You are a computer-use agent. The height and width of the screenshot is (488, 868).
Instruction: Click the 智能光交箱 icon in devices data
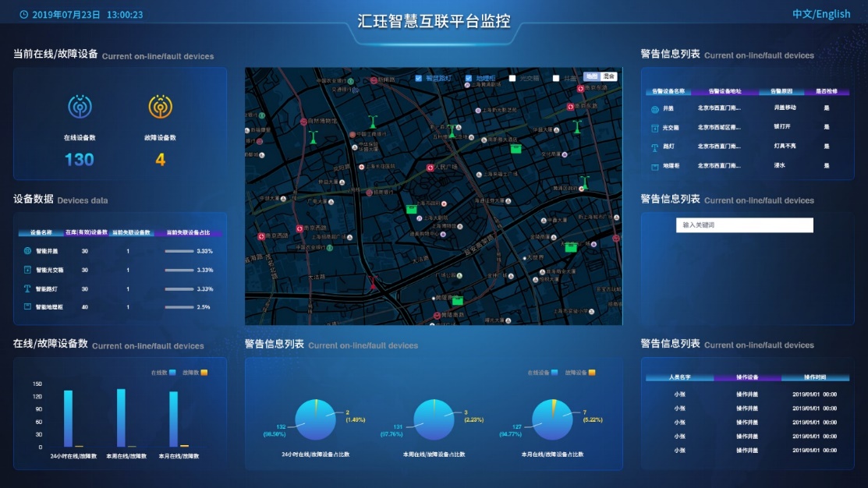click(27, 270)
